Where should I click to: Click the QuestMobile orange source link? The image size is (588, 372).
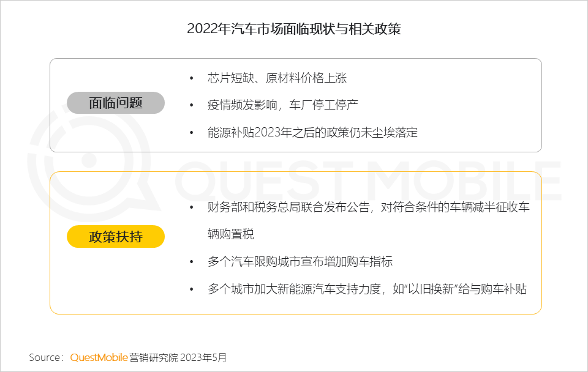coord(99,357)
